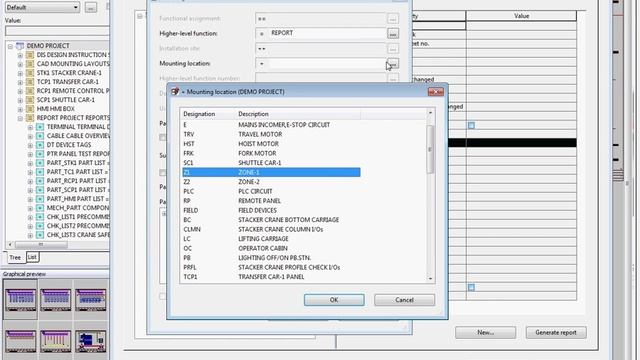Switch to the Tree tab
The width and height of the screenshot is (640, 360).
click(15, 257)
